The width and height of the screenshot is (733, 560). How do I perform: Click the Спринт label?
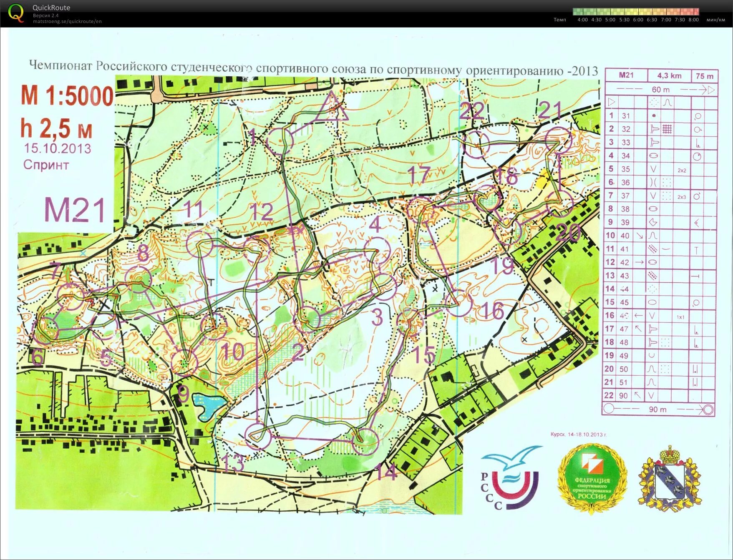pyautogui.click(x=46, y=165)
